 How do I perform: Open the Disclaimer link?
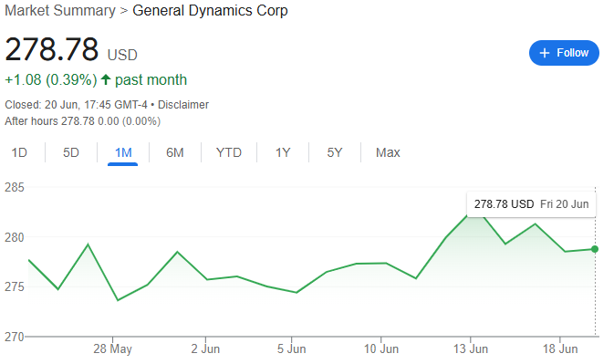point(183,105)
